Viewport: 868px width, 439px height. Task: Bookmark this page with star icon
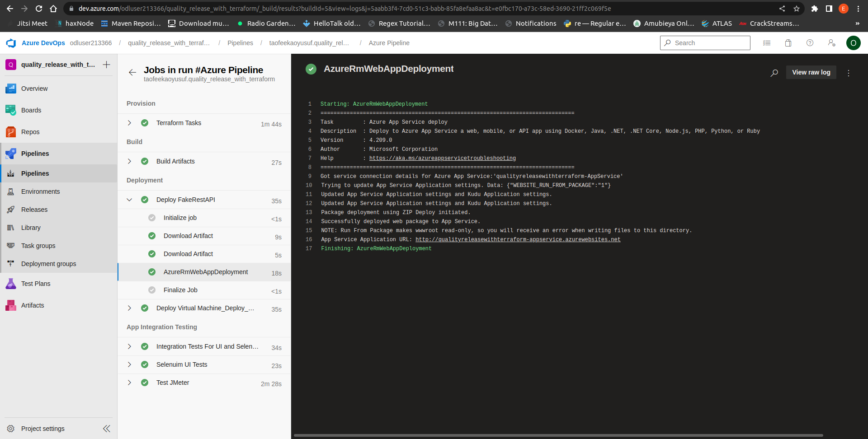coord(797,9)
